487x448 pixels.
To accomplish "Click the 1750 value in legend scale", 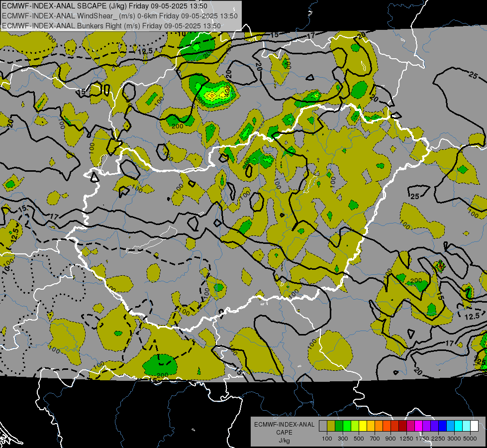I will click(x=422, y=439).
